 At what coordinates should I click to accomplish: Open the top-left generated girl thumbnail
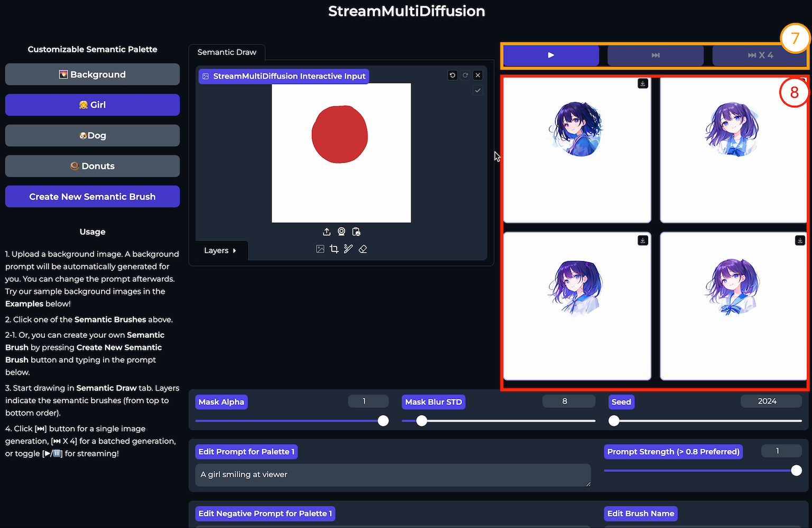[x=577, y=150]
